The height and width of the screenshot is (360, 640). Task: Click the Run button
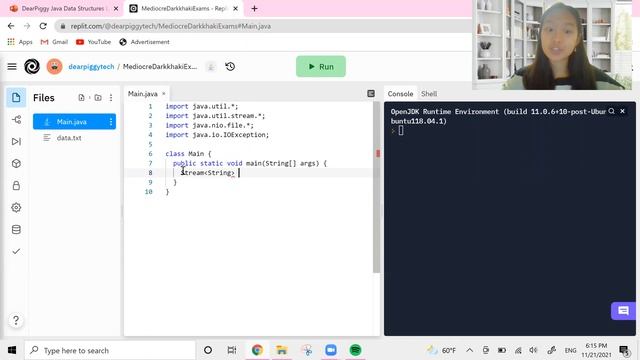pos(321,67)
